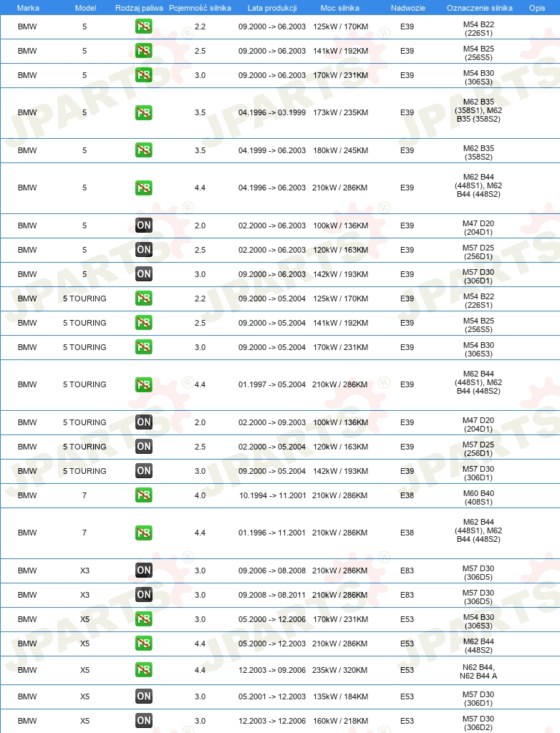Select the date range 04.1996 -> 03.1999

(272, 112)
